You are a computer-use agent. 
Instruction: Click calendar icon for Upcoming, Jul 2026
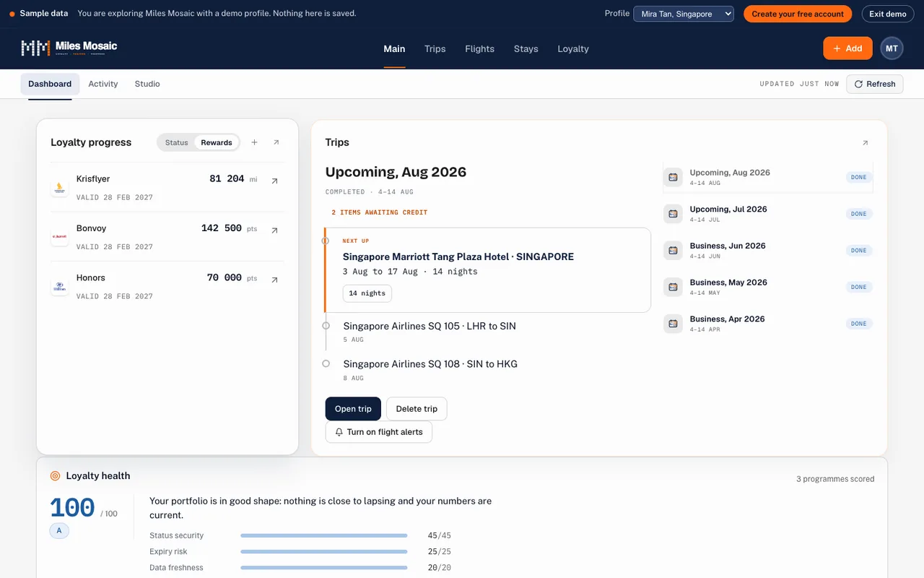673,214
